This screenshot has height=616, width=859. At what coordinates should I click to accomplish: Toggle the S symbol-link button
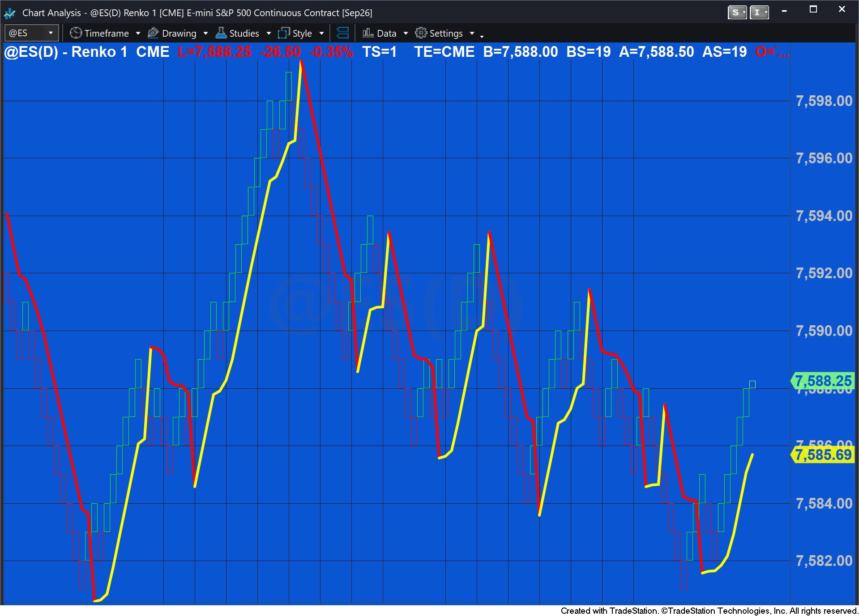click(x=737, y=13)
